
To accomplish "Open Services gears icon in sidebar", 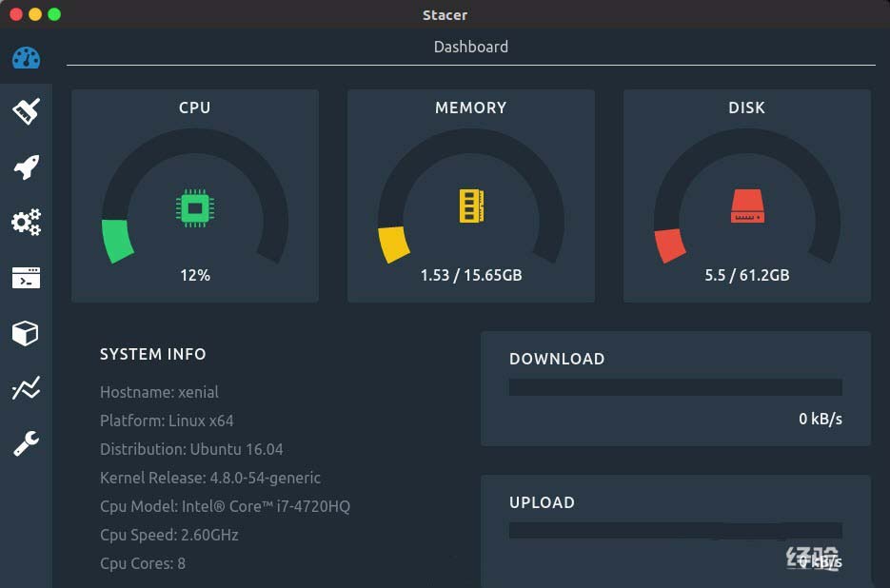I will coord(26,223).
